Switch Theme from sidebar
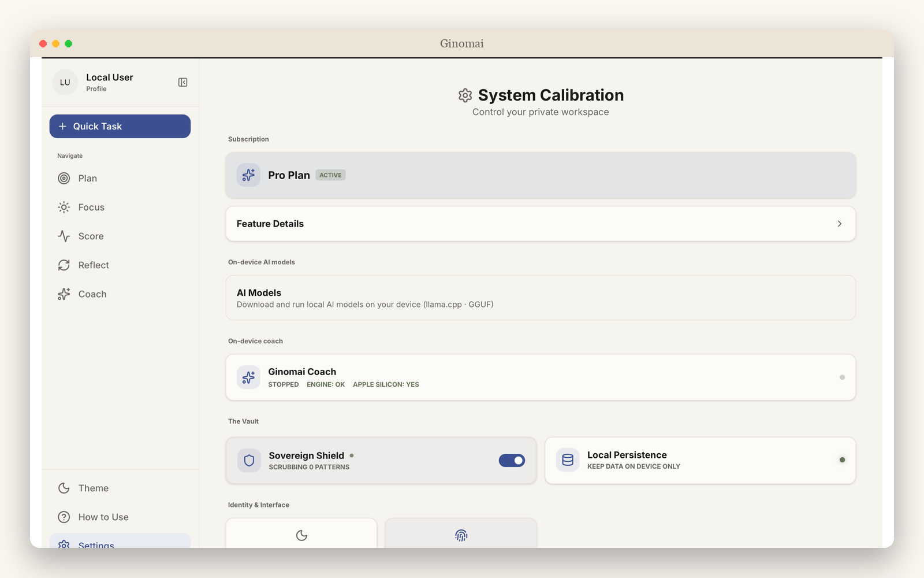Image resolution: width=924 pixels, height=578 pixels. click(120, 488)
